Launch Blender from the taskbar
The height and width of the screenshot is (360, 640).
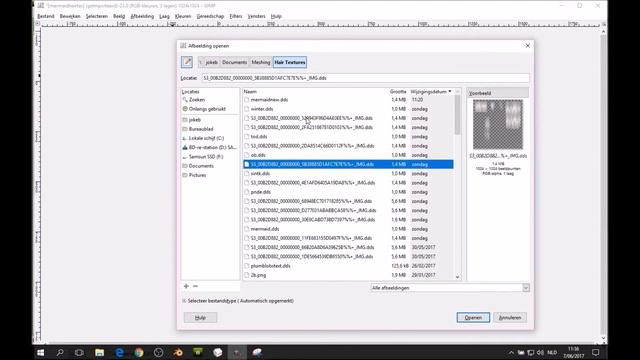[178, 353]
